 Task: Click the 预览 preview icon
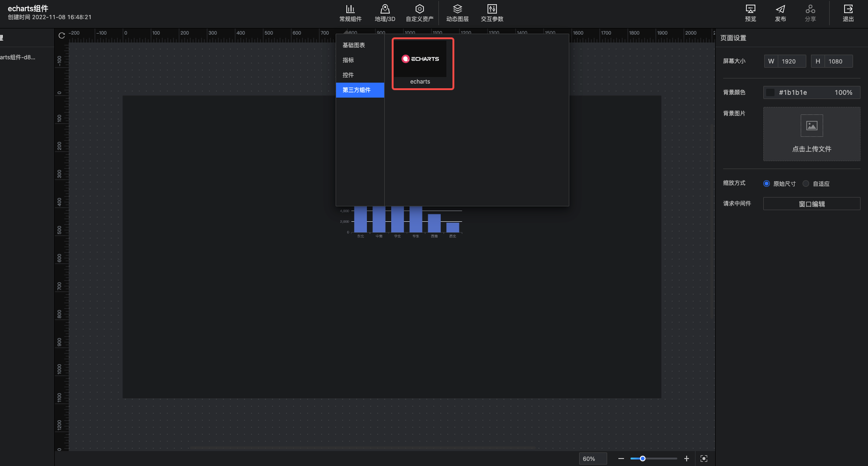point(750,13)
